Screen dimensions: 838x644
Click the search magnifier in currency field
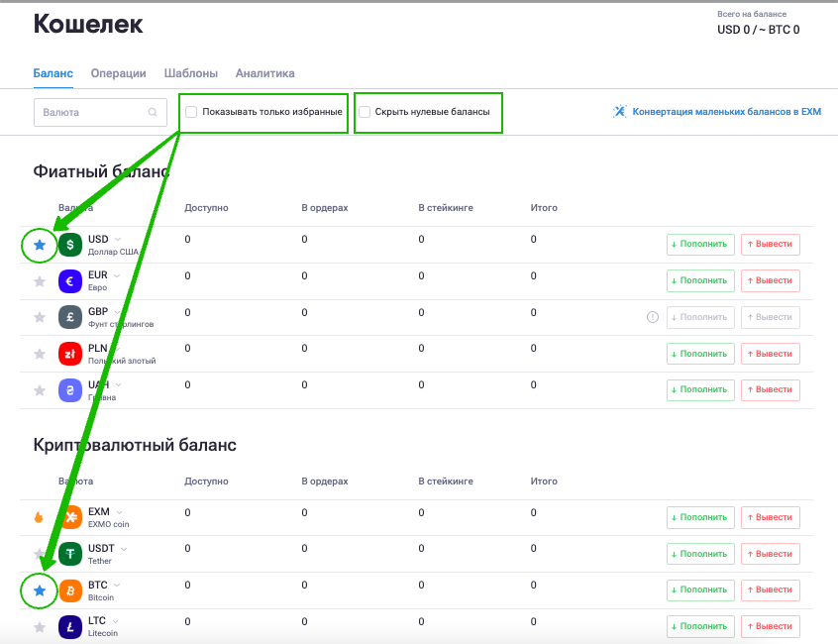coord(153,112)
